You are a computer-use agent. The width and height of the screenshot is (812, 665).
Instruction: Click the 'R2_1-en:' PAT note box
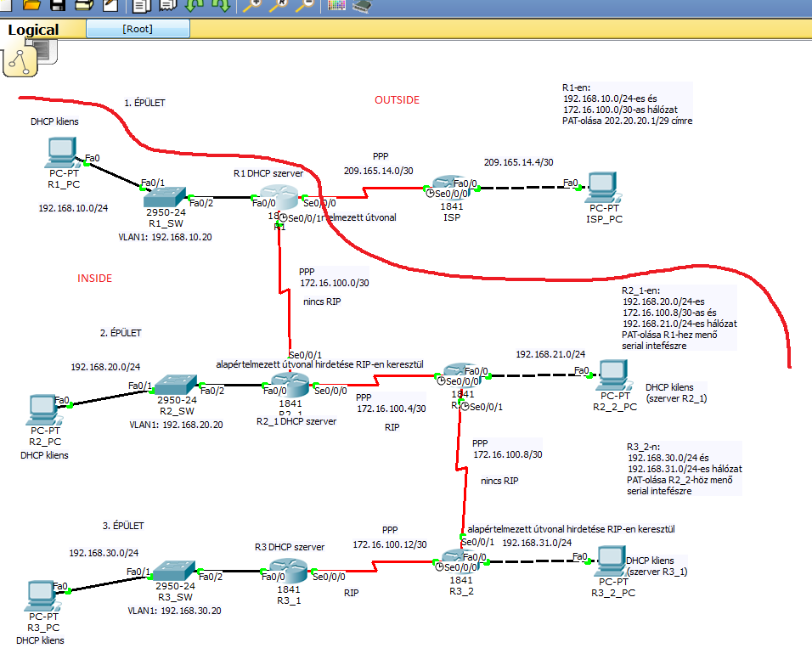(679, 318)
